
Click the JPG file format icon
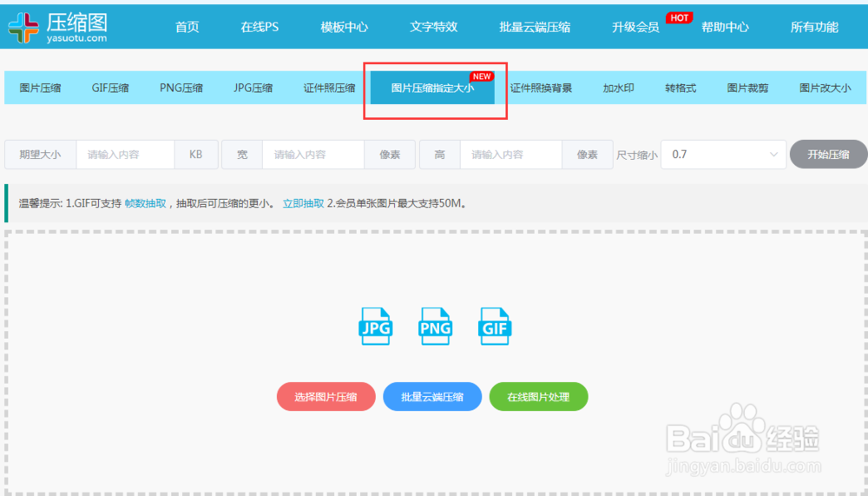point(376,327)
